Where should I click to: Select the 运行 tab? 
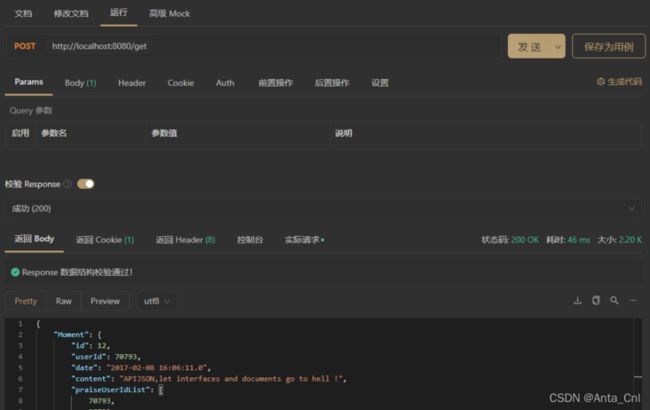pos(119,12)
